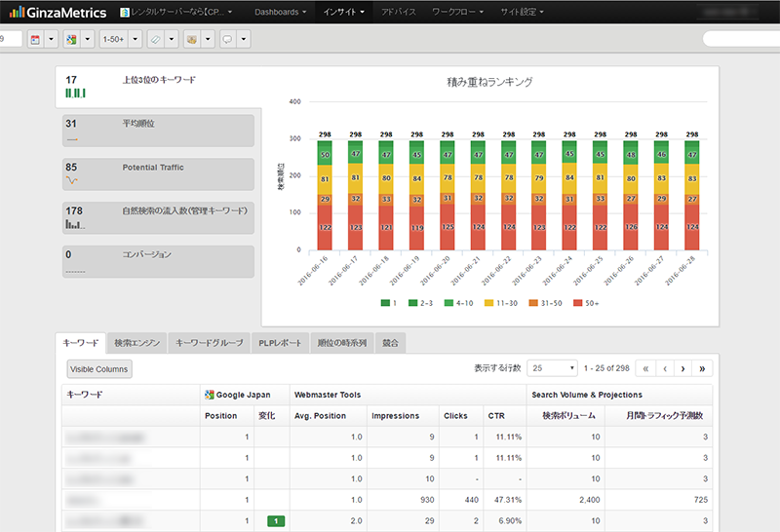Open the サイト設定 menu
This screenshot has width=780, height=532.
522,12
